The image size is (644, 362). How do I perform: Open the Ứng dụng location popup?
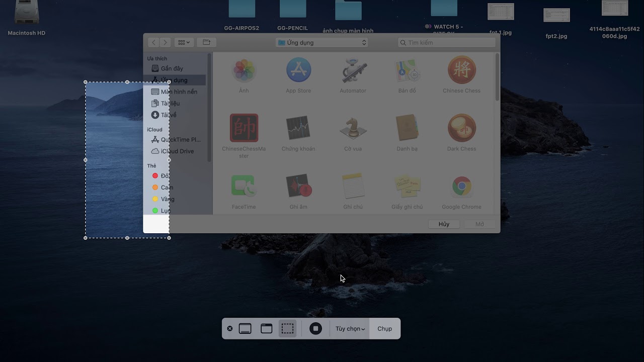322,43
